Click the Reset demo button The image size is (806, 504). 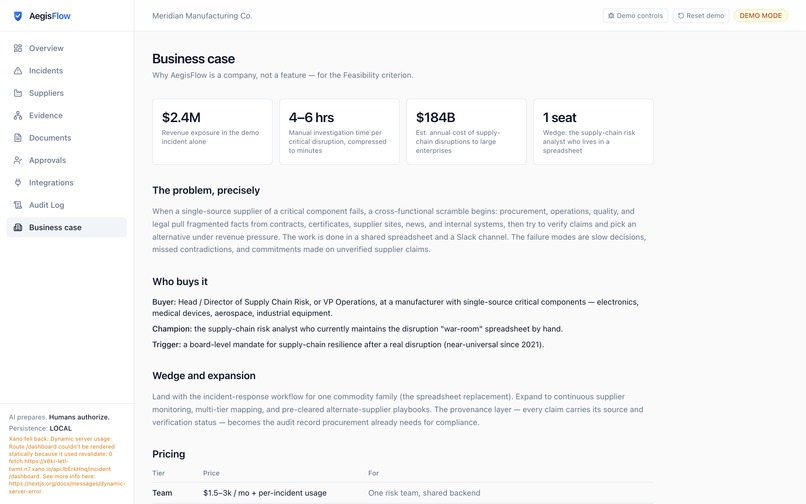point(701,15)
